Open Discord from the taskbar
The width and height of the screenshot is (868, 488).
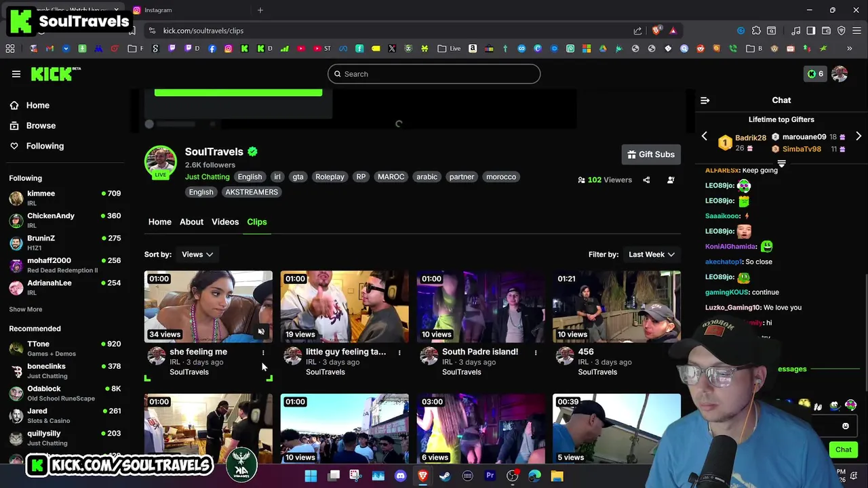(400, 476)
